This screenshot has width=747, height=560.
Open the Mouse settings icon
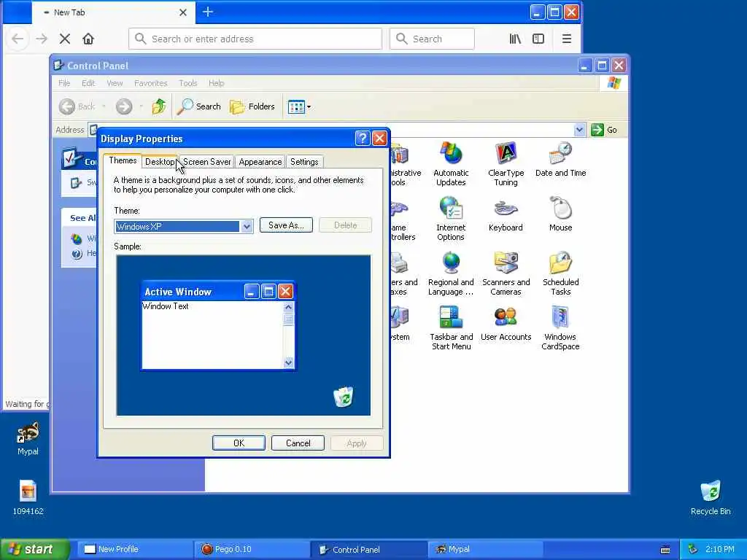point(560,214)
